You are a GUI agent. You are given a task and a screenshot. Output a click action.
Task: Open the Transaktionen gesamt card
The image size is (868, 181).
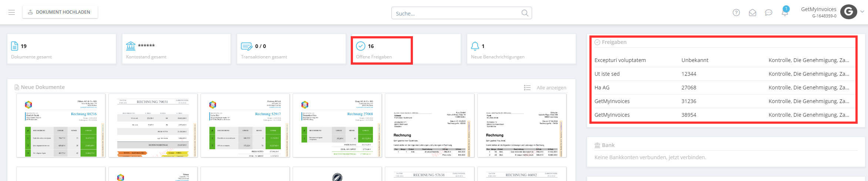[x=291, y=49]
